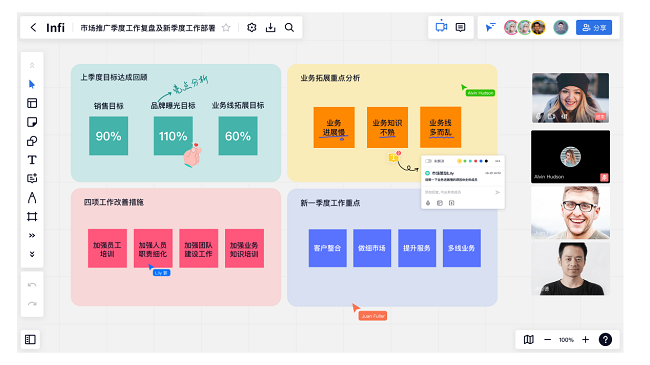Screen dimensions: 650x365
Task: Toggle camera in top video tile
Action: [x=551, y=117]
